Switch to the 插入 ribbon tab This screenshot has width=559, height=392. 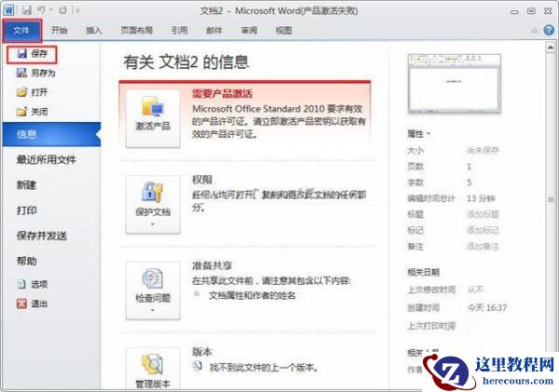coord(94,31)
